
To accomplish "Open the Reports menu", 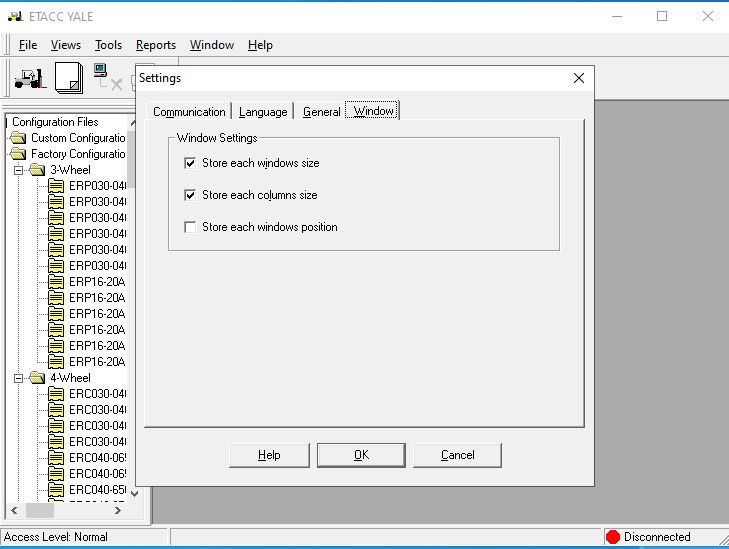I will coord(156,45).
